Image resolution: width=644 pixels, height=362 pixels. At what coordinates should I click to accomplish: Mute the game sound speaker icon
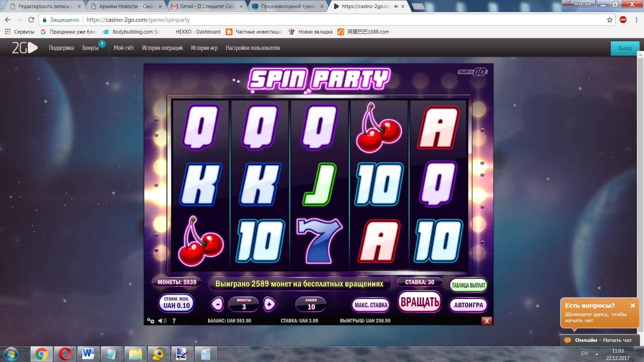[162, 321]
